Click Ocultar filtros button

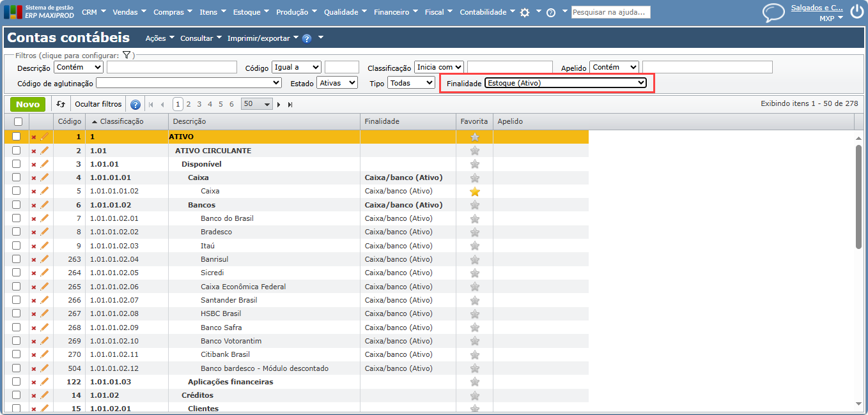98,104
